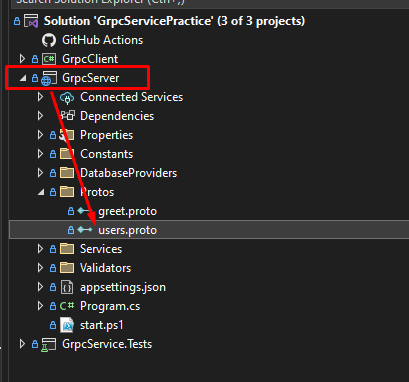Expand the GrpcClient project node
This screenshot has height=382, width=409.
[22, 59]
